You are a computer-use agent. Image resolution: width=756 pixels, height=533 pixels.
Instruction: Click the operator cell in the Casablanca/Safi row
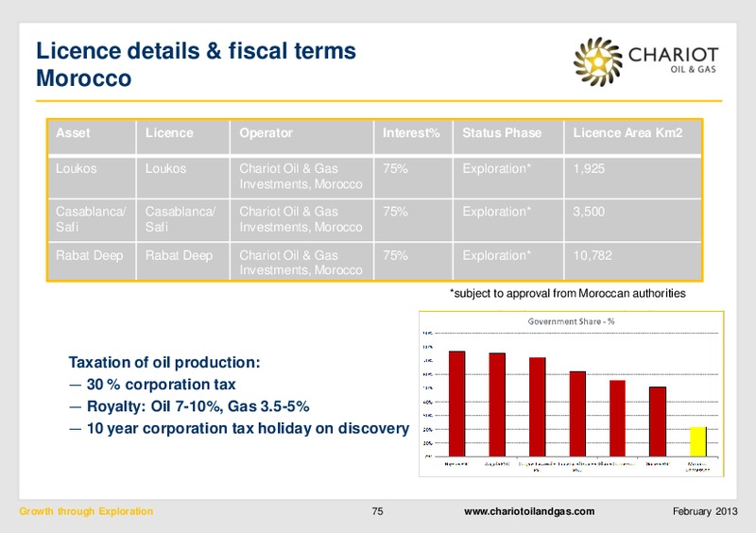301,220
